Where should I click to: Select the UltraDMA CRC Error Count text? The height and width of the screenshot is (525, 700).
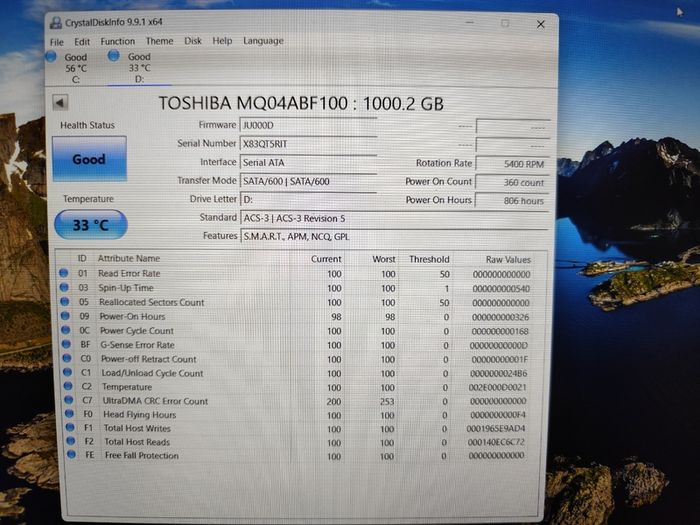point(155,401)
